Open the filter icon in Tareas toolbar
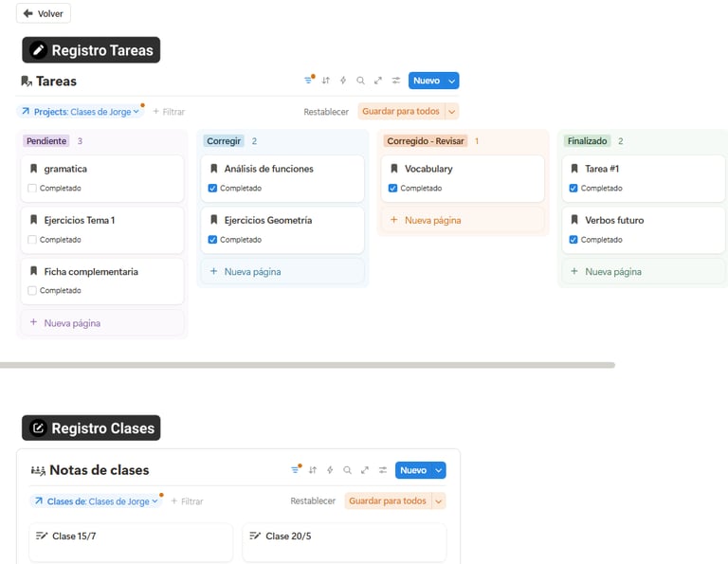Screen dimensions: 728x564 point(308,81)
